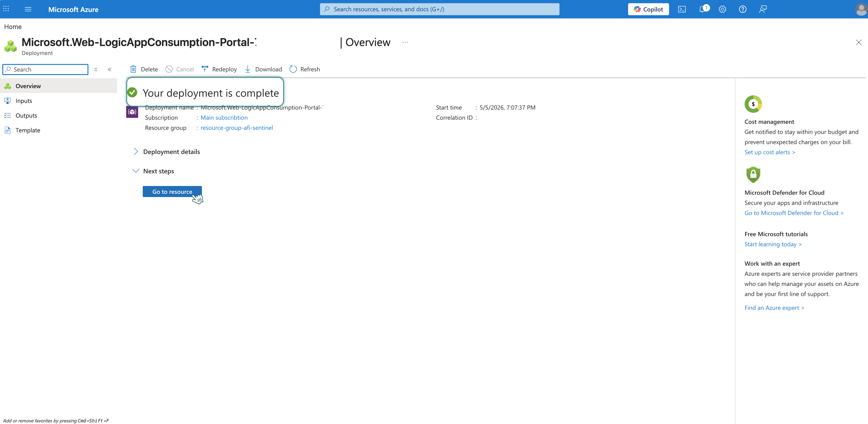Open the account avatar menu
This screenshot has width=868, height=424.
click(861, 9)
